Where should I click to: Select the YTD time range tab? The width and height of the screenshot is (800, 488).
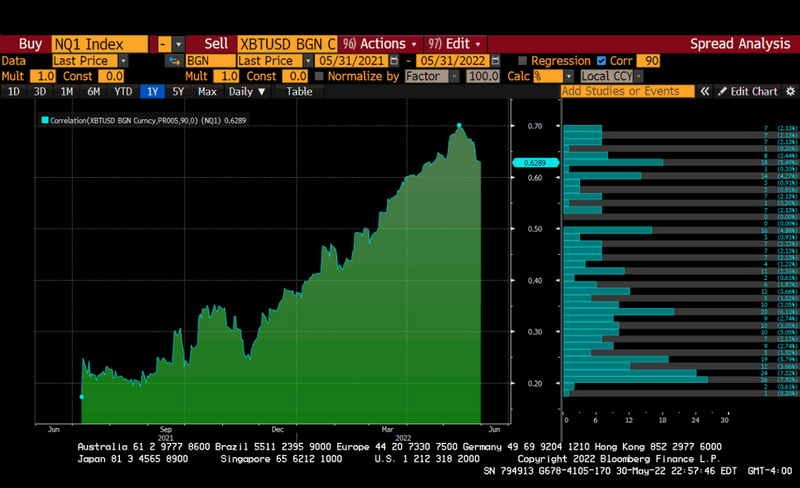click(x=123, y=91)
